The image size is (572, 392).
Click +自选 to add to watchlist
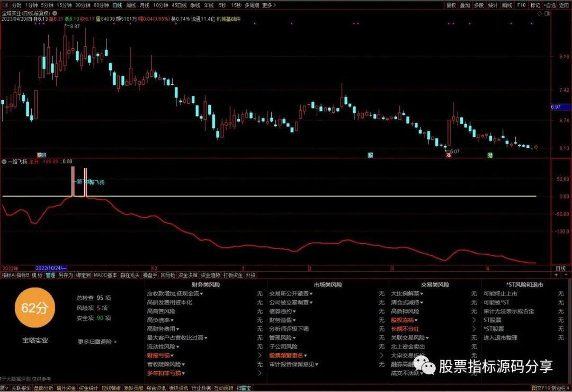click(x=550, y=5)
